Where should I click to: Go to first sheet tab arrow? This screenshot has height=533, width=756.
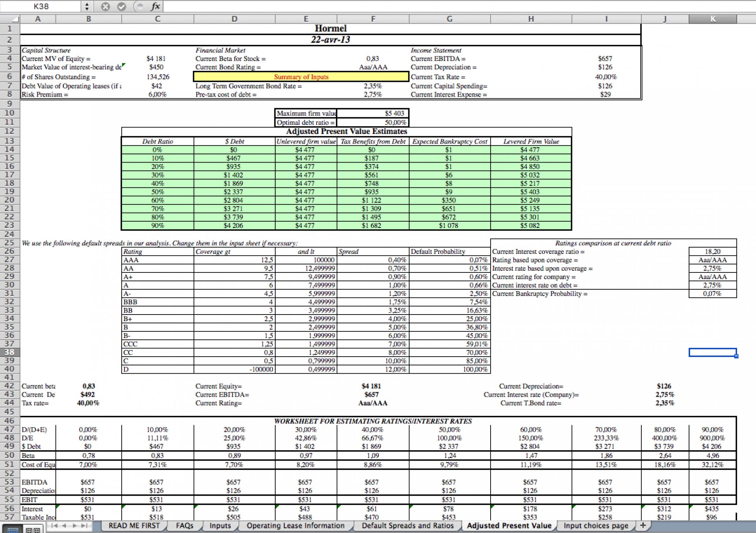point(54,526)
